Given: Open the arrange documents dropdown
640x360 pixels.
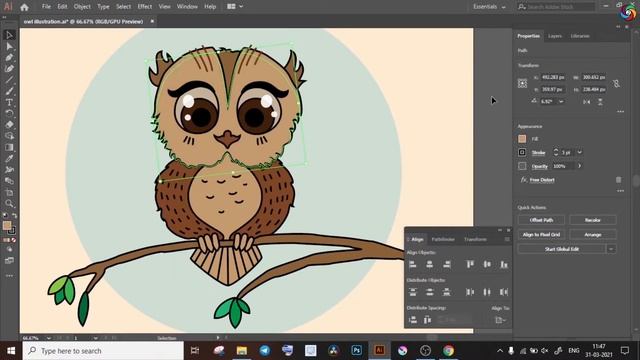Looking at the screenshot, I should coord(235,7).
